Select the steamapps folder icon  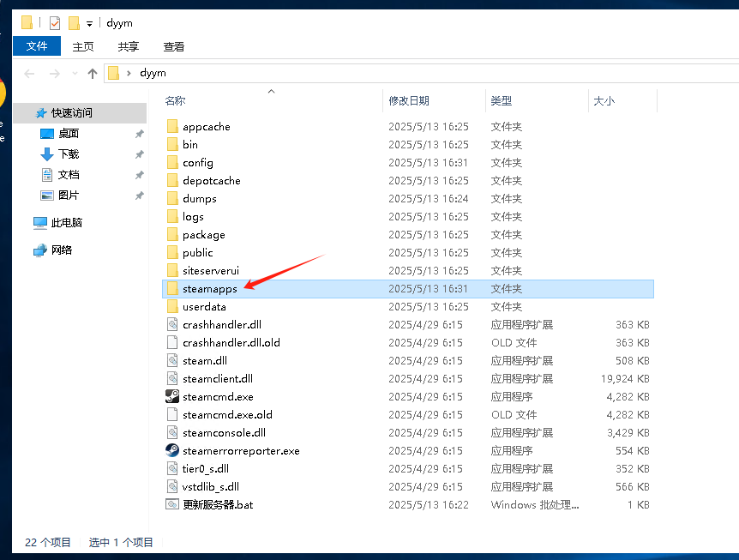point(172,288)
